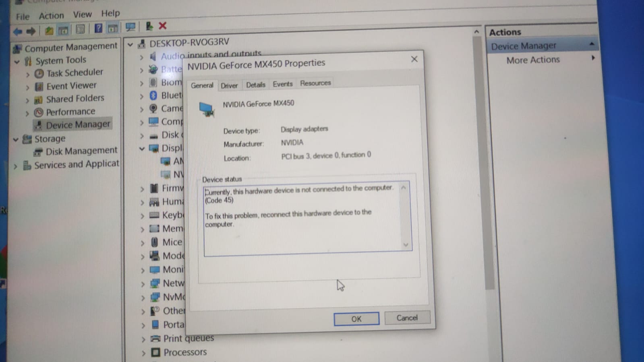Click the NVIDIA GeForce MX450 device icon in dialog
Viewport: 644px width, 362px height.
[x=207, y=109]
